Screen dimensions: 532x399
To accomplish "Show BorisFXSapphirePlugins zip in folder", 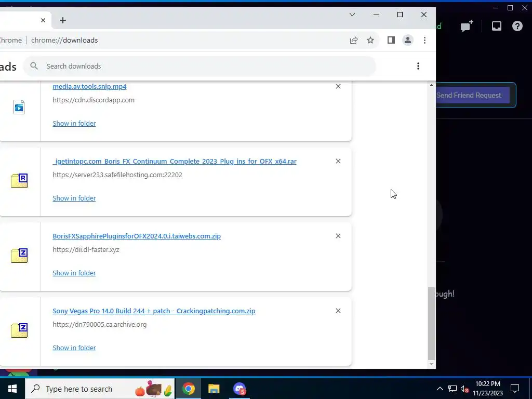I will (74, 273).
